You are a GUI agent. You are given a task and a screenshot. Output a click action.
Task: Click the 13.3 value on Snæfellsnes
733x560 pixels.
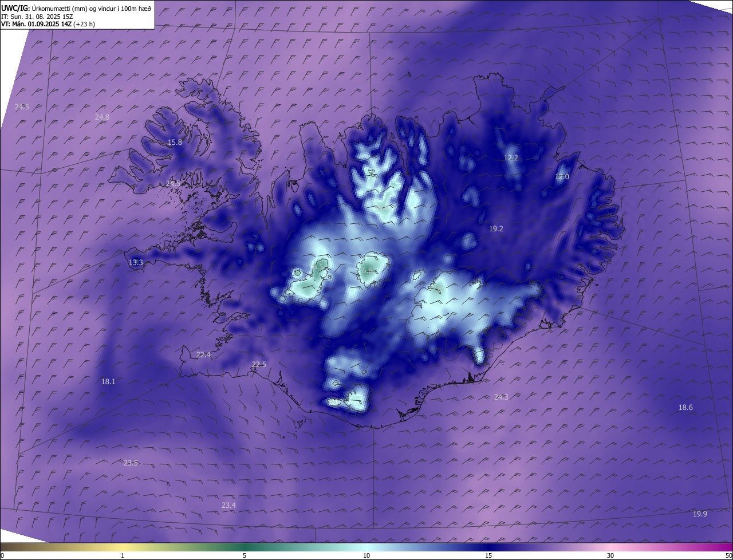point(136,262)
